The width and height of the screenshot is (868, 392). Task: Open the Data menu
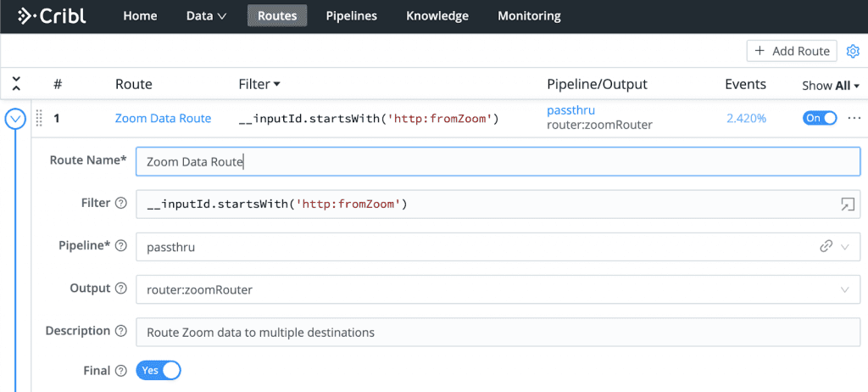click(x=206, y=16)
